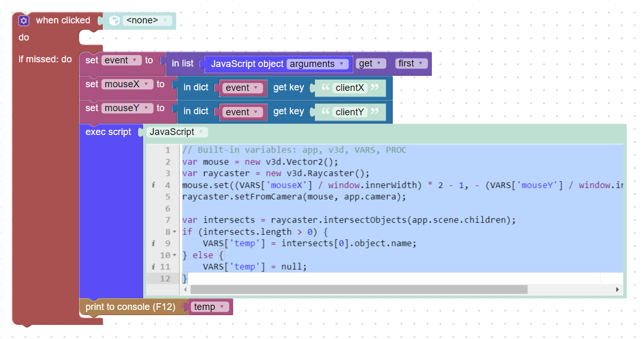Click the scroll right arrow of code editor
Viewport: 644px width, 339px height.
pos(617,289)
